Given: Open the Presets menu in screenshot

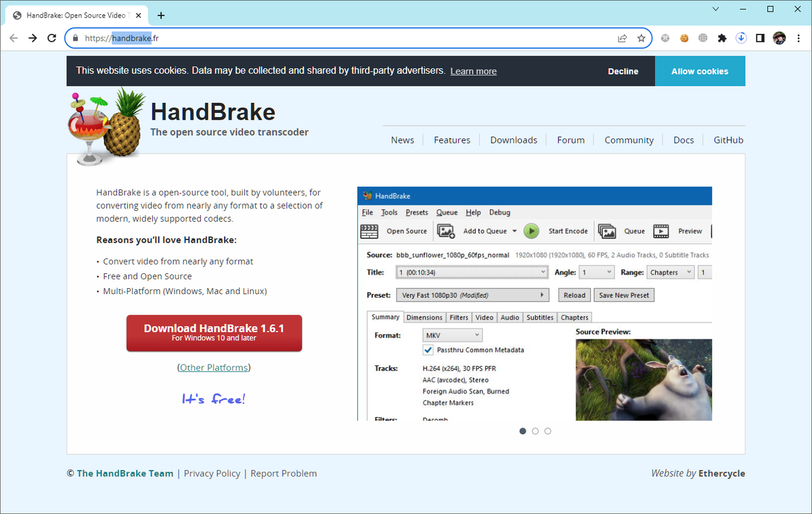Looking at the screenshot, I should coord(417,212).
